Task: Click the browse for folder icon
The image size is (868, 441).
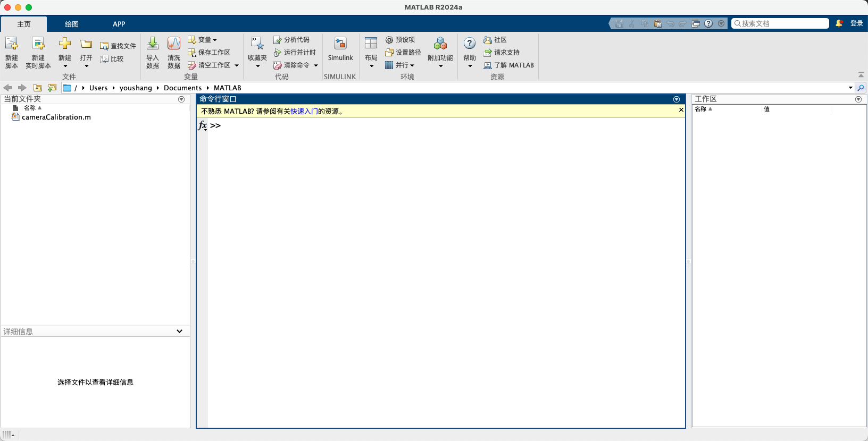Action: [52, 88]
